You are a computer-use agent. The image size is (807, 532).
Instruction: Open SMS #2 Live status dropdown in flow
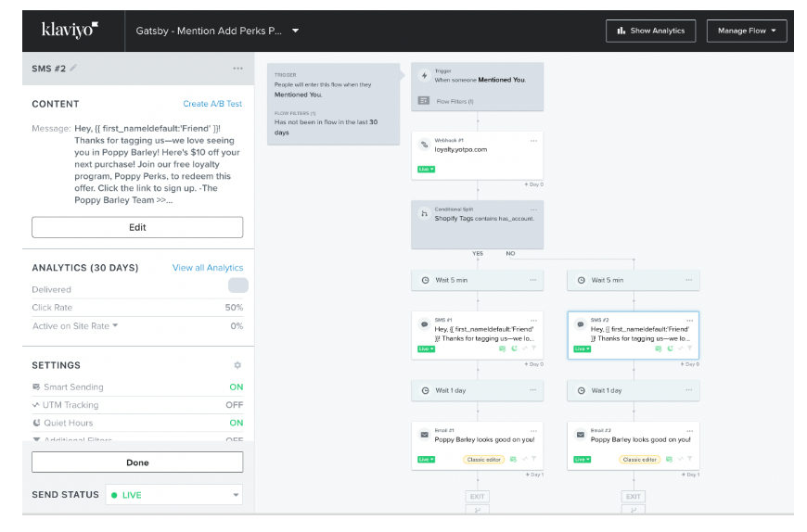coord(583,349)
